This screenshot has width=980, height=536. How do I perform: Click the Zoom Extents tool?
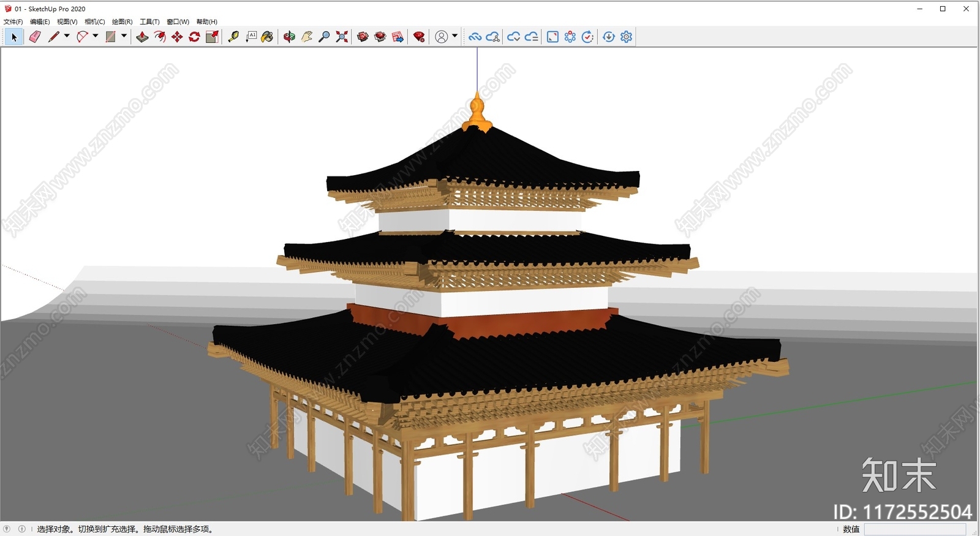click(x=342, y=37)
